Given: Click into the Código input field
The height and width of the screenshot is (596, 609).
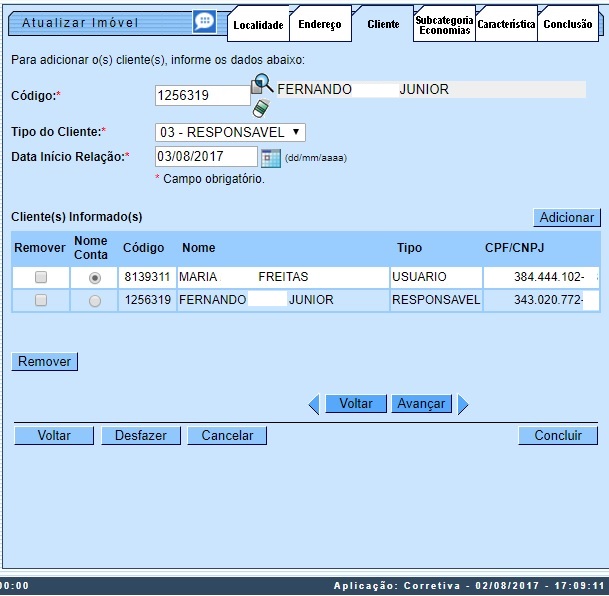Looking at the screenshot, I should [202, 95].
